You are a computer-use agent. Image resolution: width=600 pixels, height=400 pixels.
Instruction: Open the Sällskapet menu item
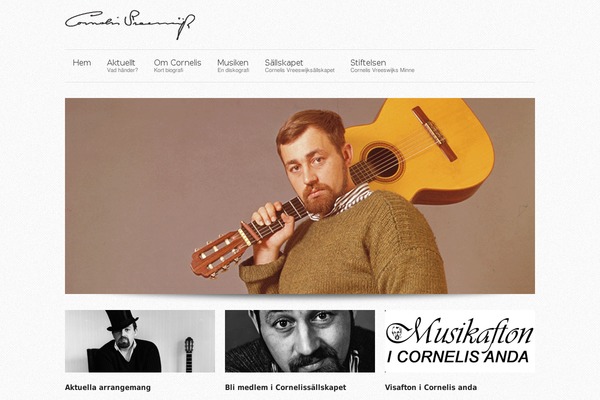(x=284, y=62)
